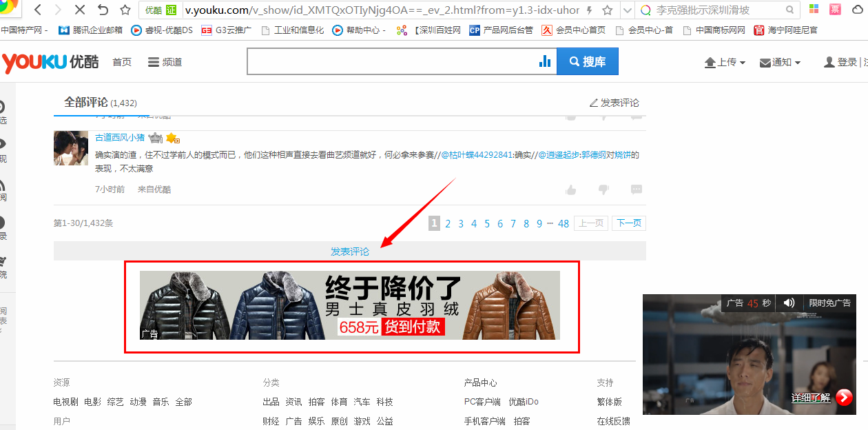This screenshot has width=868, height=430.
Task: Like the comment with thumbs-up icon
Action: (570, 190)
